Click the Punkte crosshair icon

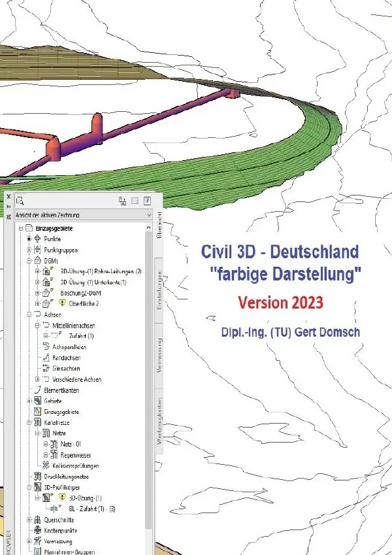coord(37,239)
